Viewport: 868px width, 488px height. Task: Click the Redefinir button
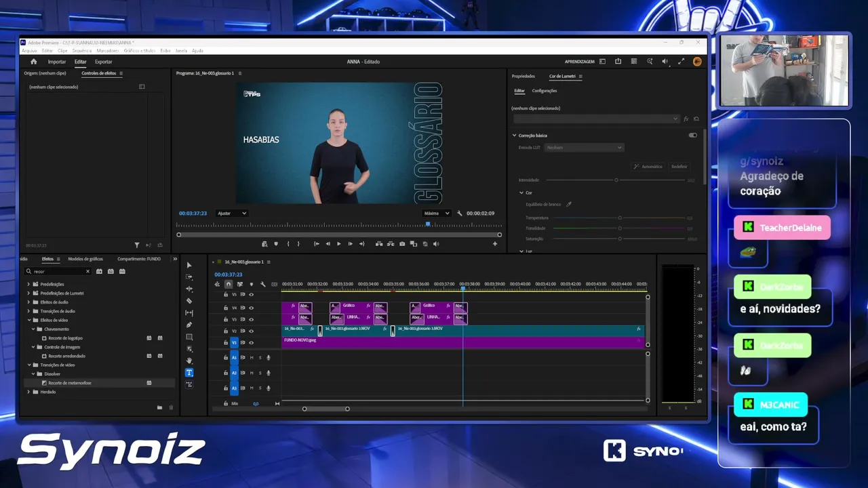(x=679, y=166)
